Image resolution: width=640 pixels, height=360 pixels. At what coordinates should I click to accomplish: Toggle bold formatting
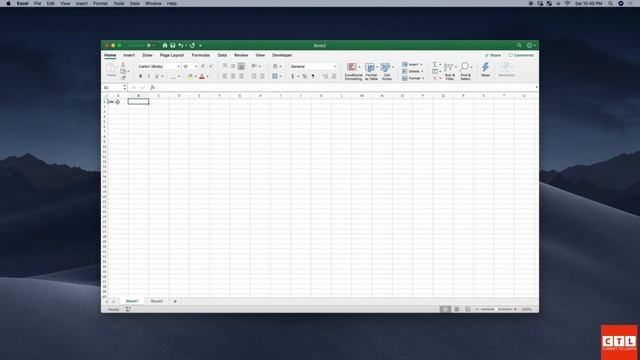click(x=140, y=76)
